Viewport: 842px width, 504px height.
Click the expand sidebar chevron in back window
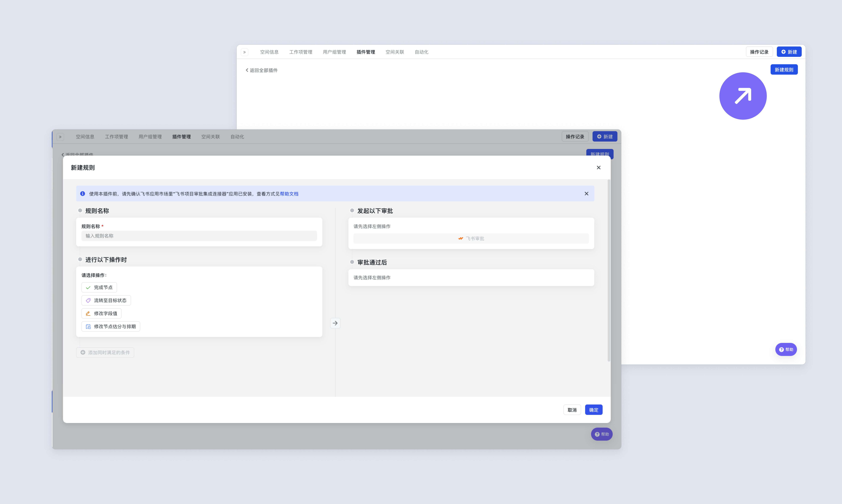pos(244,52)
